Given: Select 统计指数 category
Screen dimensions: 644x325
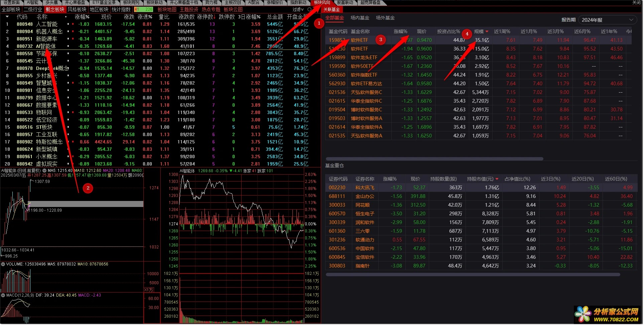Looking at the screenshot, I should 121,9.
